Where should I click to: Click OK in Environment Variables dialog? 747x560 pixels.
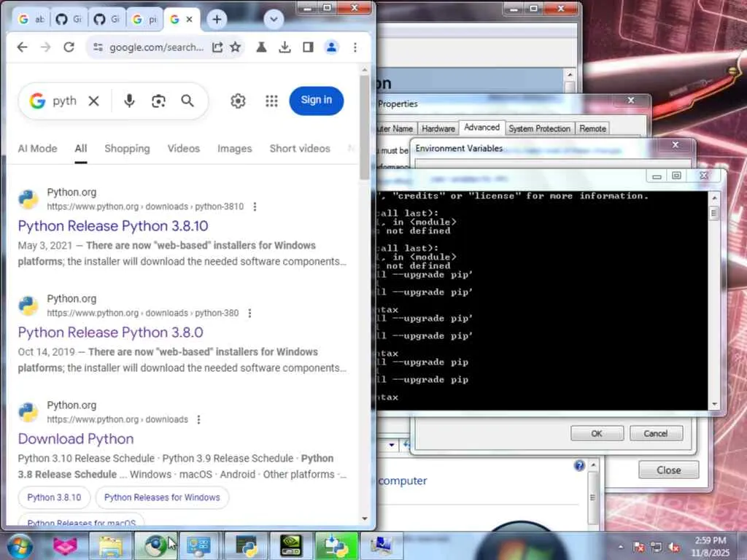point(597,433)
